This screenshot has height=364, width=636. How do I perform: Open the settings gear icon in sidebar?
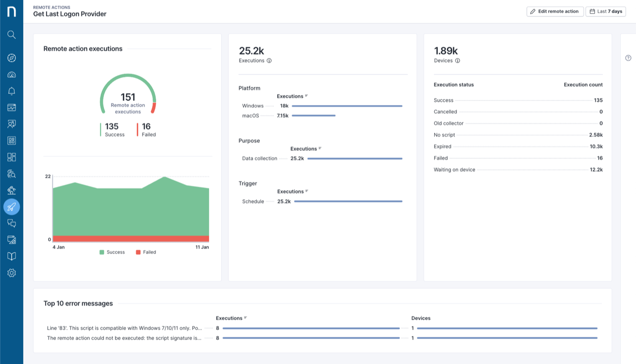click(x=11, y=273)
